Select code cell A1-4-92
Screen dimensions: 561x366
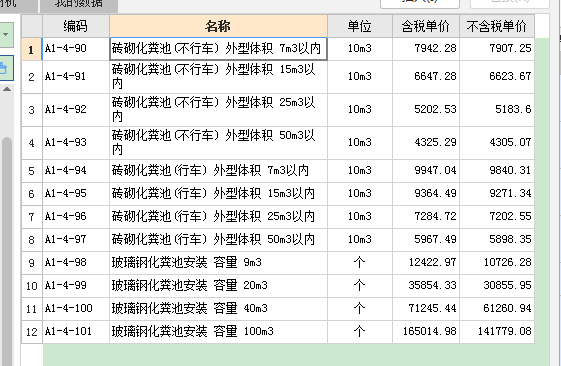click(x=76, y=110)
